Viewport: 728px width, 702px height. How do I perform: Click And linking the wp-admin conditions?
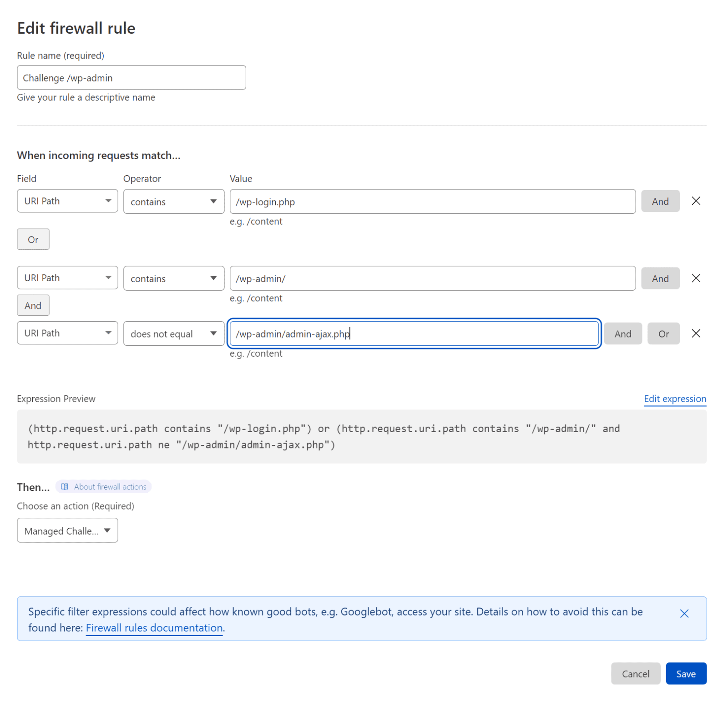[33, 305]
